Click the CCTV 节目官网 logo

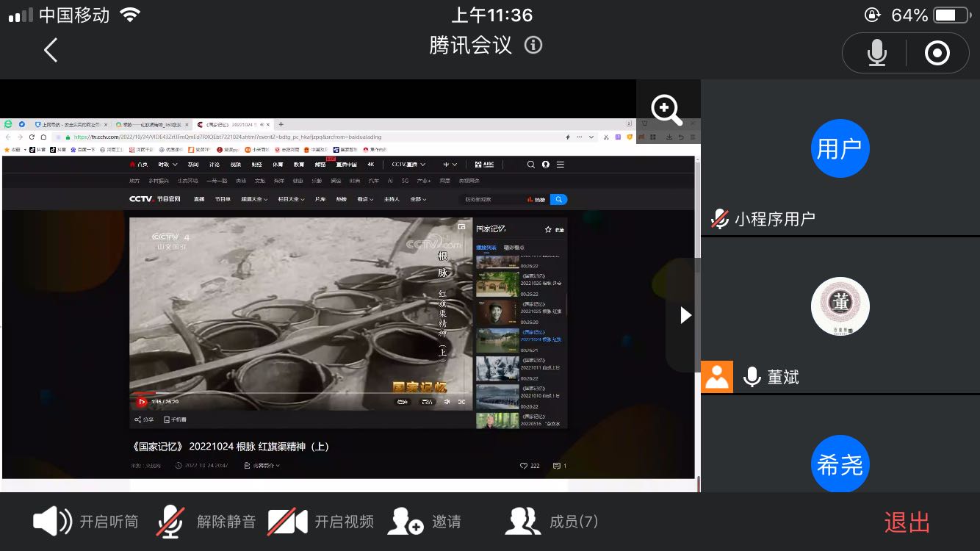(154, 199)
